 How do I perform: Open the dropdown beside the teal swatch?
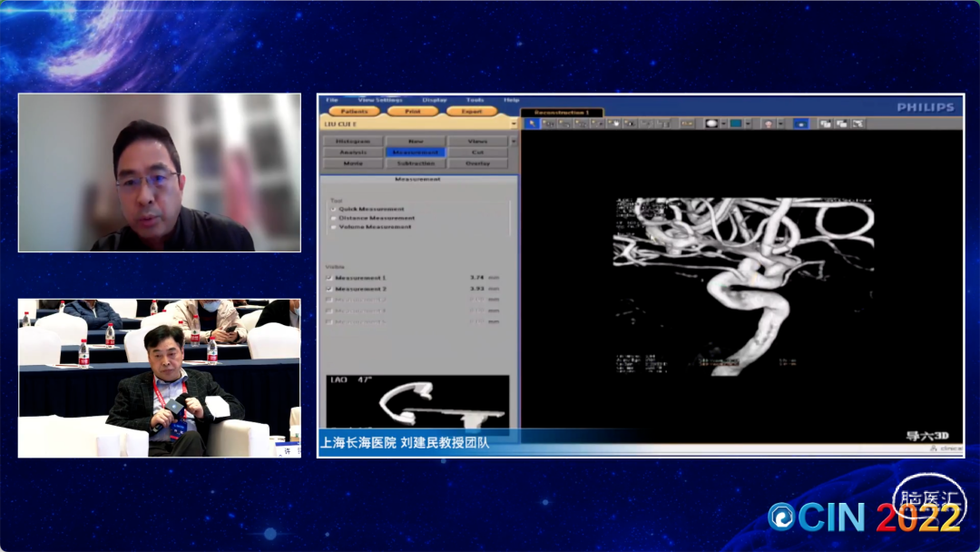coord(748,123)
